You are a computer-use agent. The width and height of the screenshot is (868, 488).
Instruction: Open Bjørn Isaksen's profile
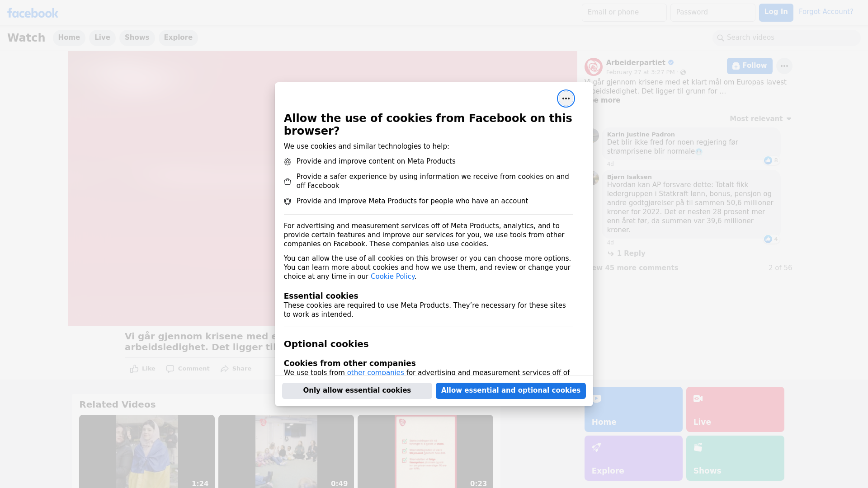pos(629,177)
